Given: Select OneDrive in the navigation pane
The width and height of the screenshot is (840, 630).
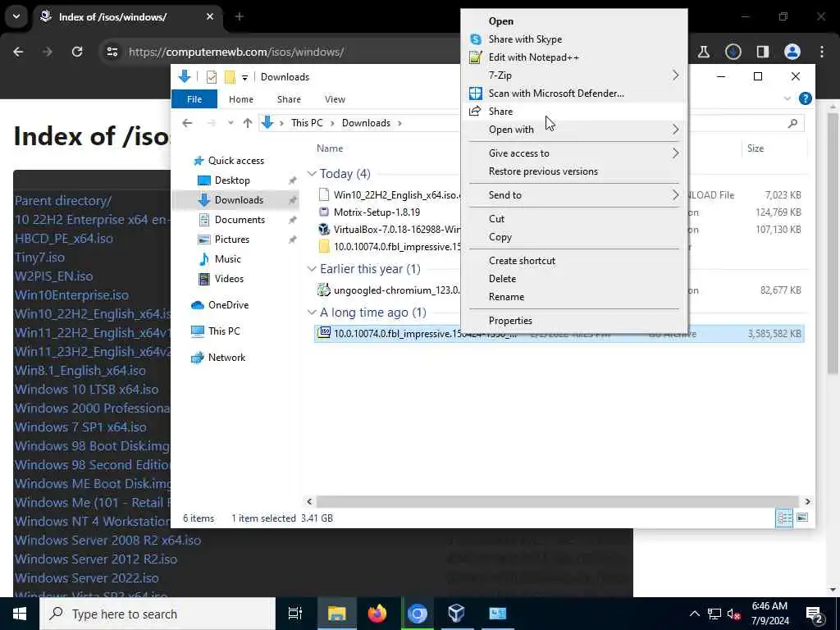Looking at the screenshot, I should [228, 305].
